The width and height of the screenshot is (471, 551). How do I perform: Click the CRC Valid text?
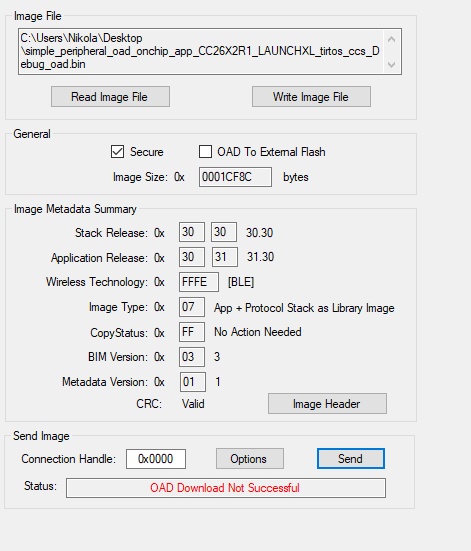193,404
